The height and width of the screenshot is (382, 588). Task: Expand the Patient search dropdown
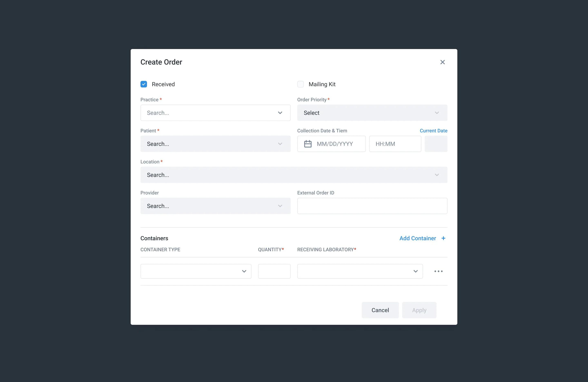click(215, 144)
